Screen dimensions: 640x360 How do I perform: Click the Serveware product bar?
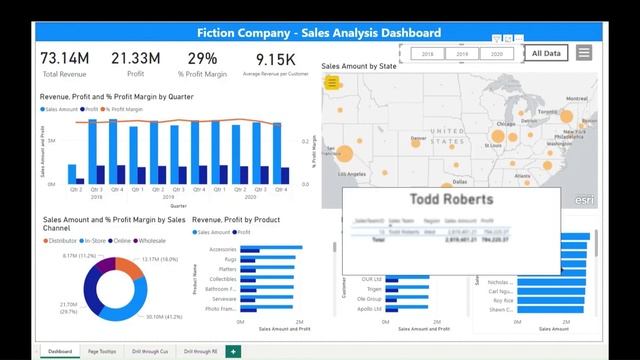(267, 297)
